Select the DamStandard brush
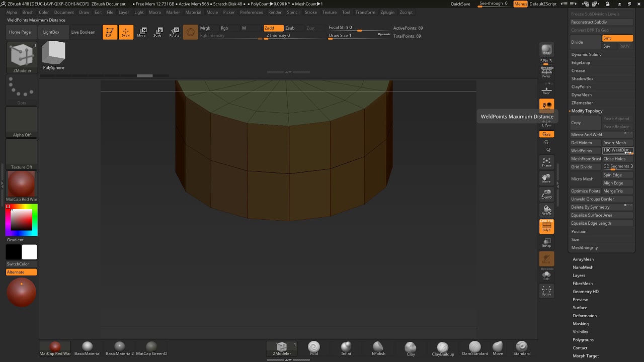This screenshot has width=644, height=362. tap(475, 348)
